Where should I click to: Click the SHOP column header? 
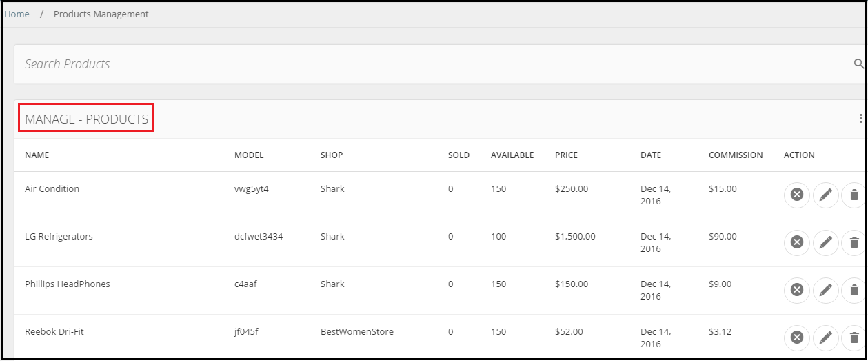tap(332, 155)
